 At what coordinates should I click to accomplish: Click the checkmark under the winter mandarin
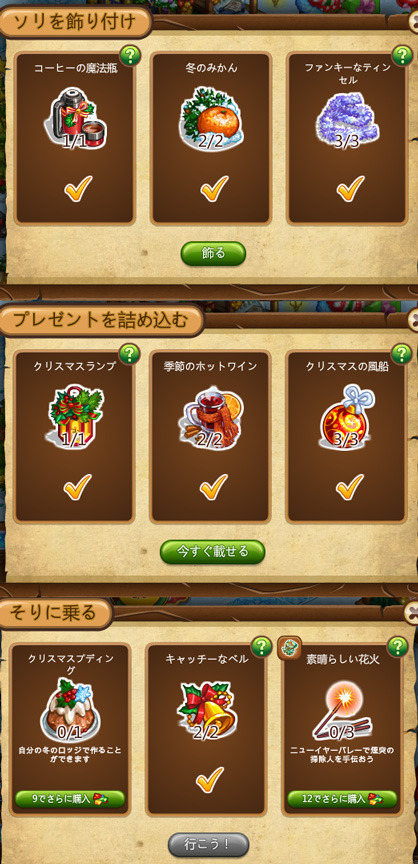click(214, 188)
